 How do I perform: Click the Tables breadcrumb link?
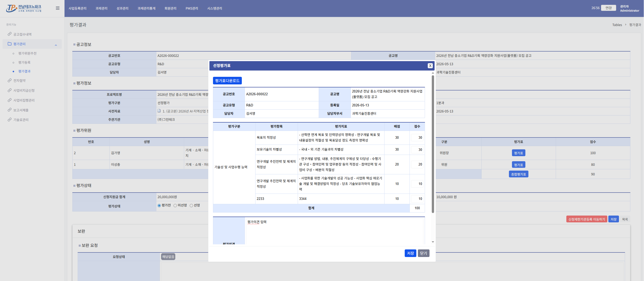(617, 25)
